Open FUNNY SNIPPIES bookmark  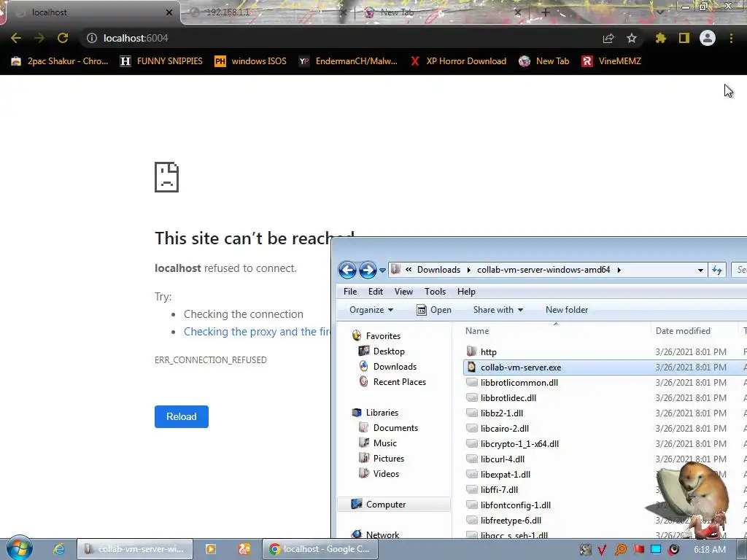[x=161, y=61]
